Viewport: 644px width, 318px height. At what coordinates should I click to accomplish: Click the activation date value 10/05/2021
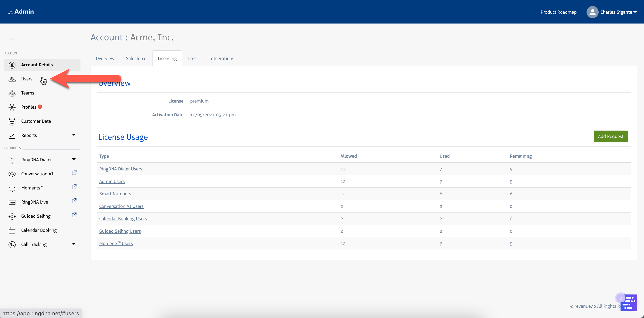click(x=213, y=115)
